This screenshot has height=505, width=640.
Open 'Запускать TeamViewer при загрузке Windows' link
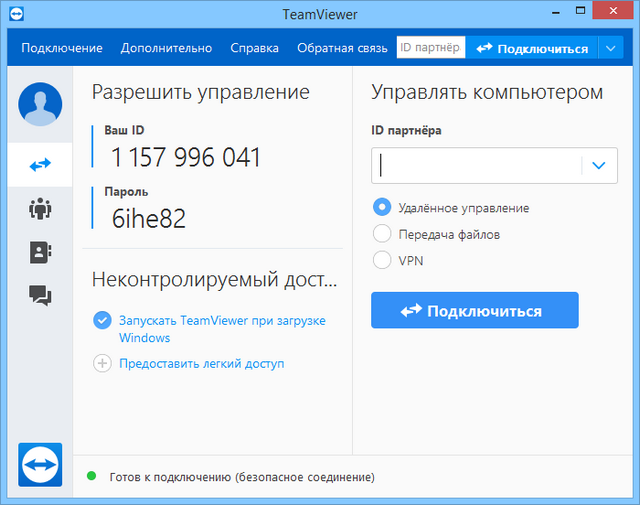click(222, 329)
